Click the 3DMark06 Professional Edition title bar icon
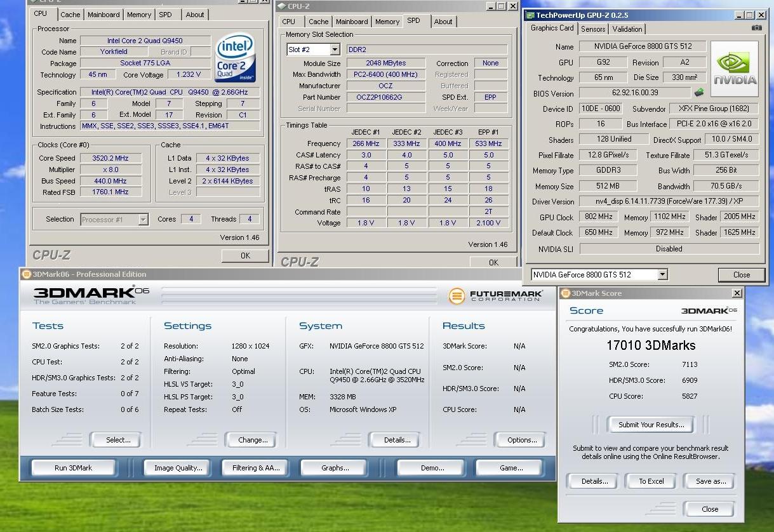 pyautogui.click(x=26, y=274)
